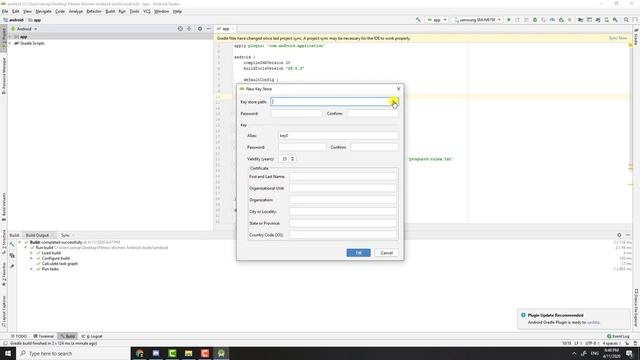Open Chrome from the taskbar
Image resolution: width=640 pixels, height=360 pixels.
140,353
